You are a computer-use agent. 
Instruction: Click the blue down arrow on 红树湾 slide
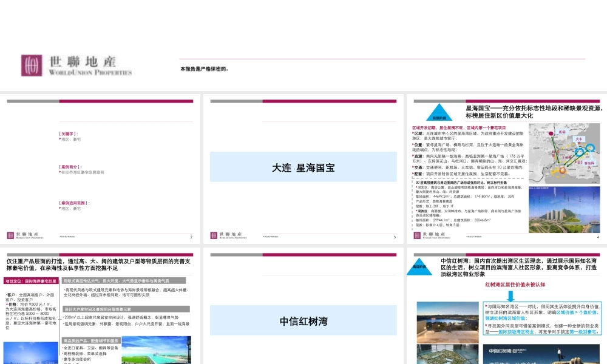pyautogui.click(x=510, y=296)
